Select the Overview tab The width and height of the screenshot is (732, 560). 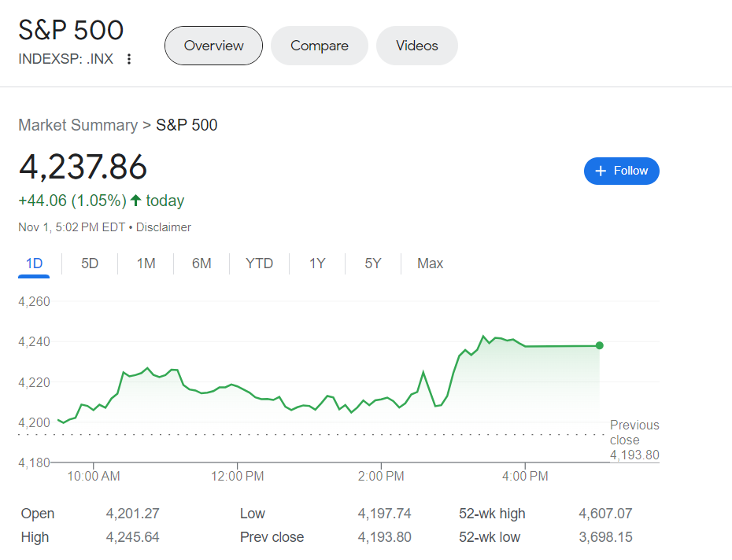(x=213, y=46)
